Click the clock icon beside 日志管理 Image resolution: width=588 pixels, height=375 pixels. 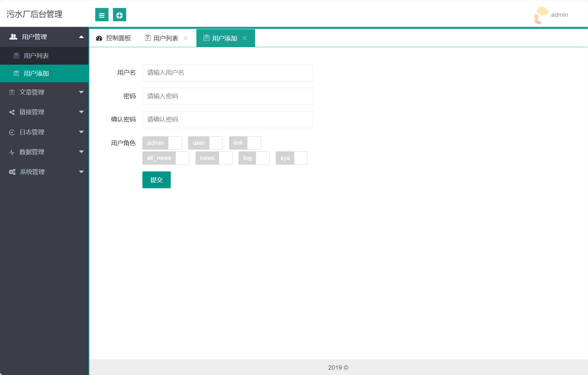[x=12, y=132]
